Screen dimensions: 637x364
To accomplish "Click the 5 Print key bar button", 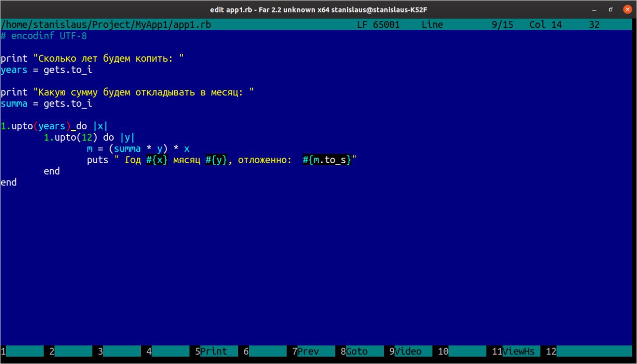I will [216, 352].
